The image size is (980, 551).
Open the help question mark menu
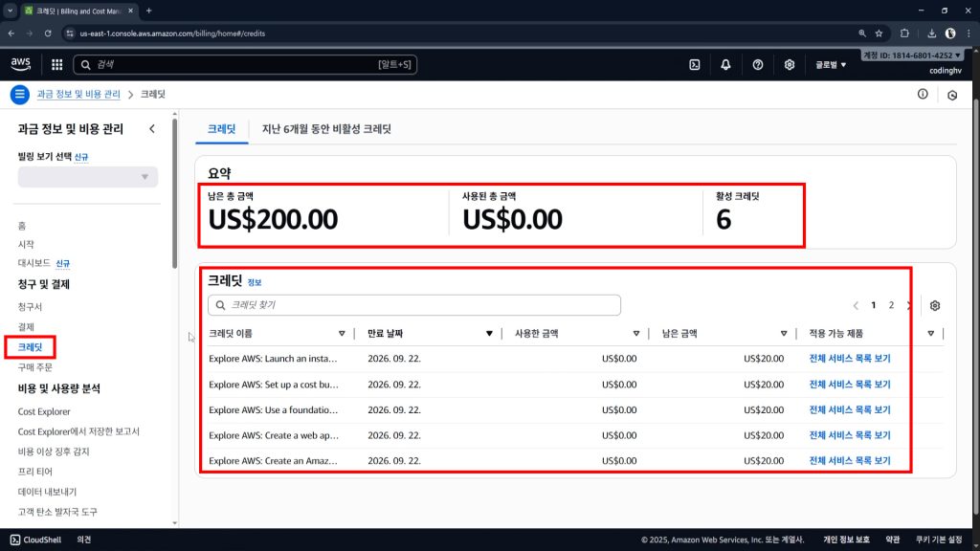[758, 64]
